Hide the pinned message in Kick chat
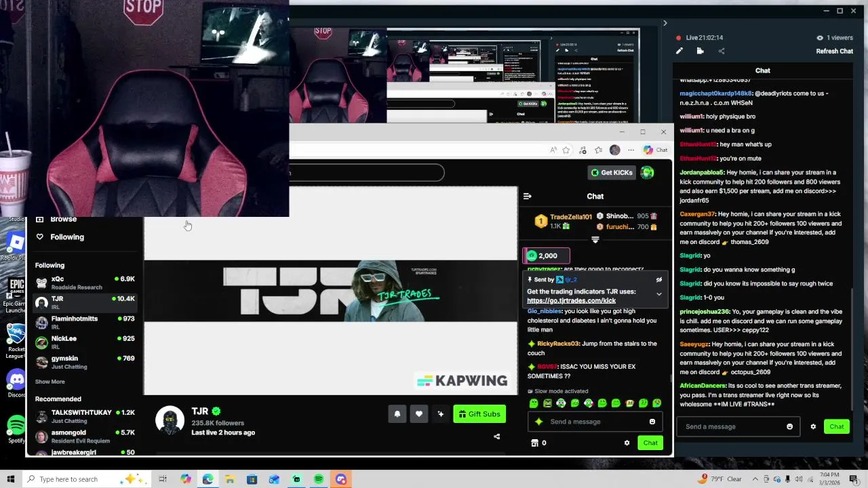Viewport: 868px width, 488px height. click(x=658, y=279)
